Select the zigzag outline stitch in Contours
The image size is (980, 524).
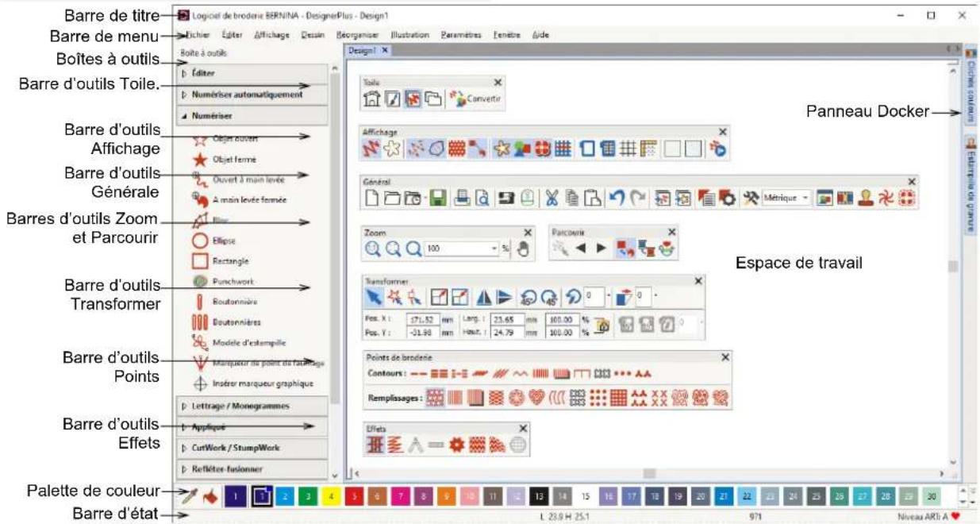520,373
